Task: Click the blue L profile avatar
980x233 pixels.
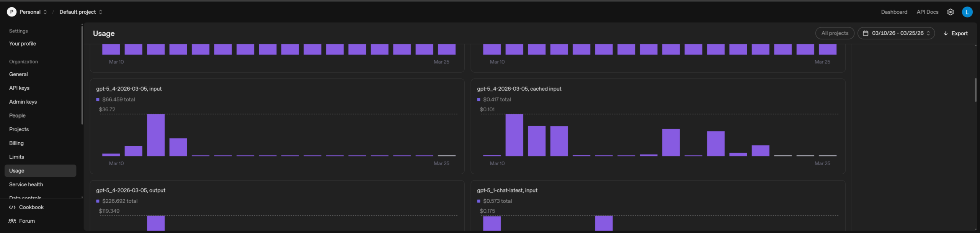Action: tap(967, 12)
